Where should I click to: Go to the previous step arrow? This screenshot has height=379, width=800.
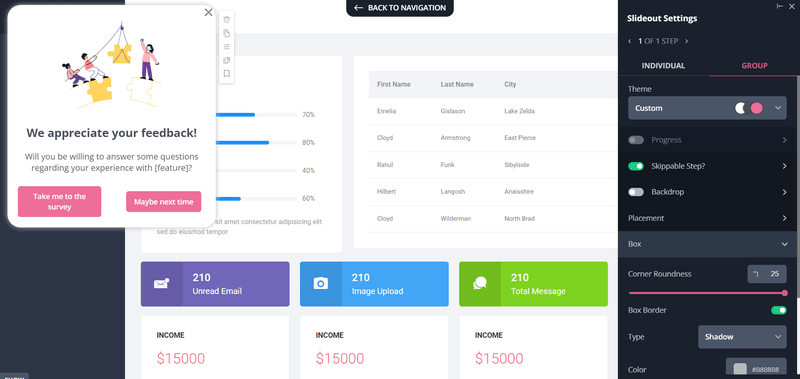point(630,41)
